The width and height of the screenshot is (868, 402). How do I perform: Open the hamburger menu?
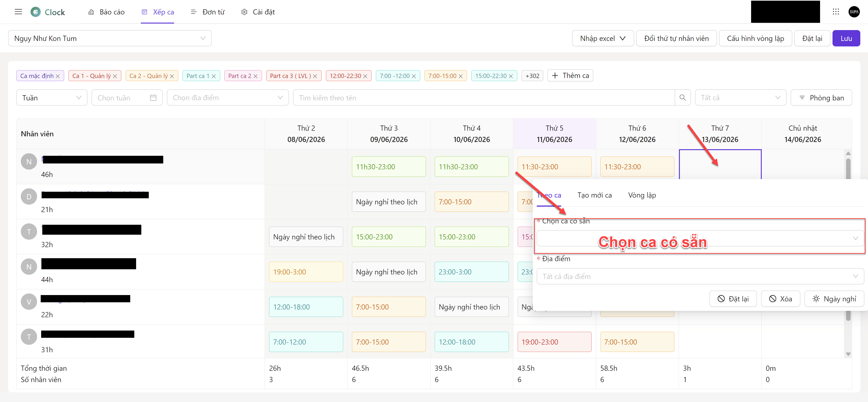coord(18,12)
